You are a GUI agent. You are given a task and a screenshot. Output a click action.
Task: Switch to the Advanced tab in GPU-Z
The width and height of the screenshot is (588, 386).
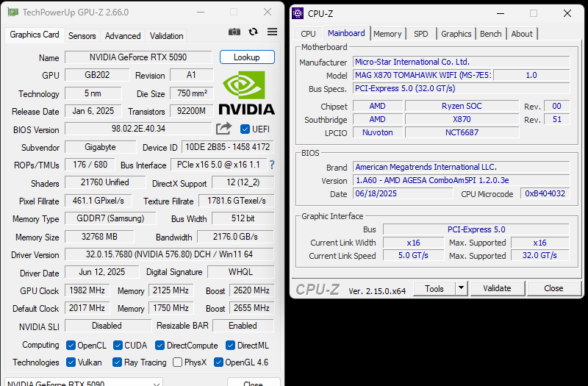(123, 35)
